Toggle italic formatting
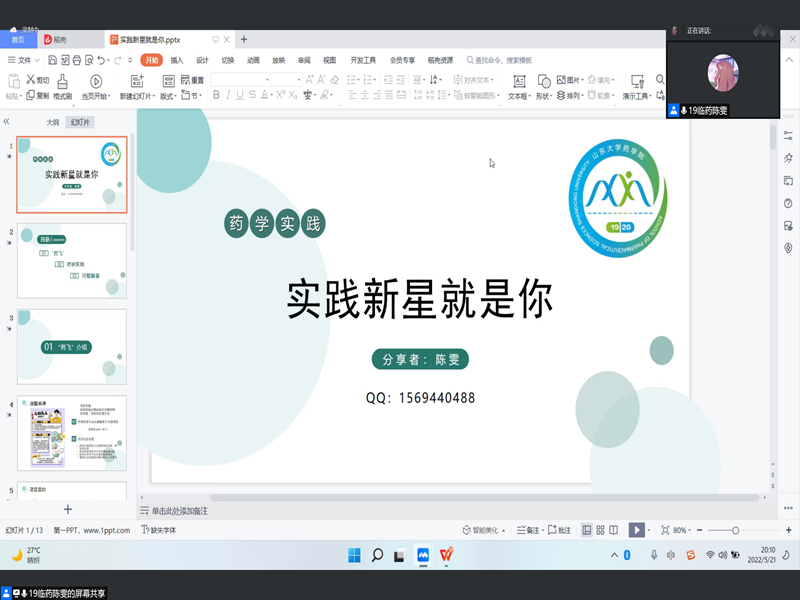This screenshot has height=600, width=800. pos(229,96)
